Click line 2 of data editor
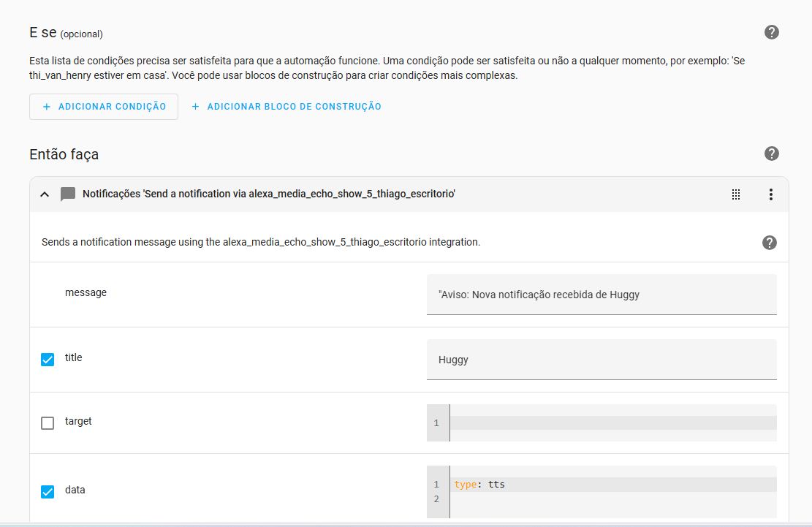 [x=613, y=499]
